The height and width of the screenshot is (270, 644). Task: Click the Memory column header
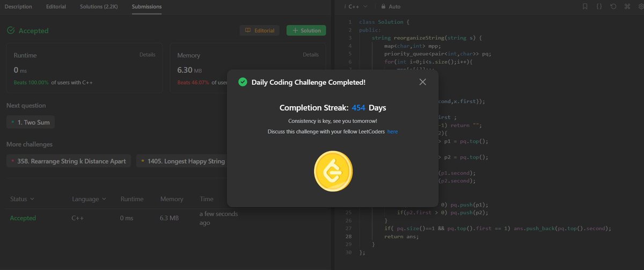[x=172, y=199]
